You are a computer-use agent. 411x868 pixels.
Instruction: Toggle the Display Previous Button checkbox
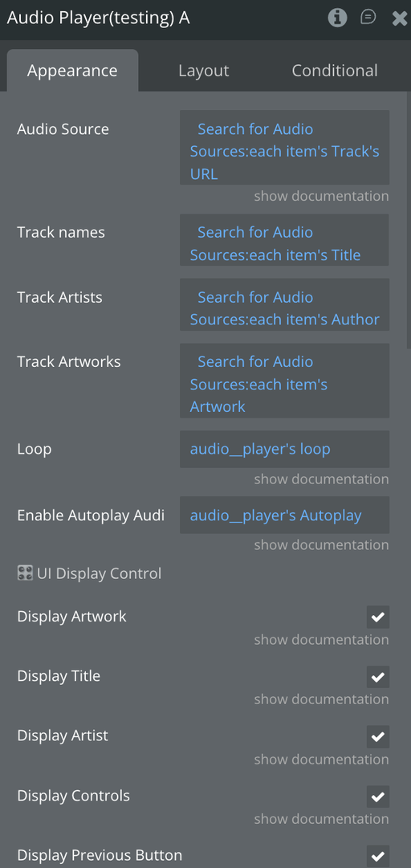378,856
